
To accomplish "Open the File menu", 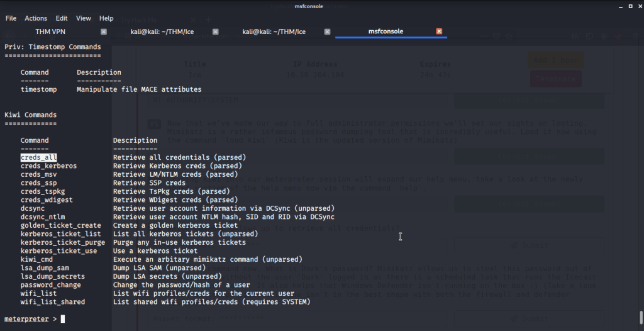I will coord(11,18).
